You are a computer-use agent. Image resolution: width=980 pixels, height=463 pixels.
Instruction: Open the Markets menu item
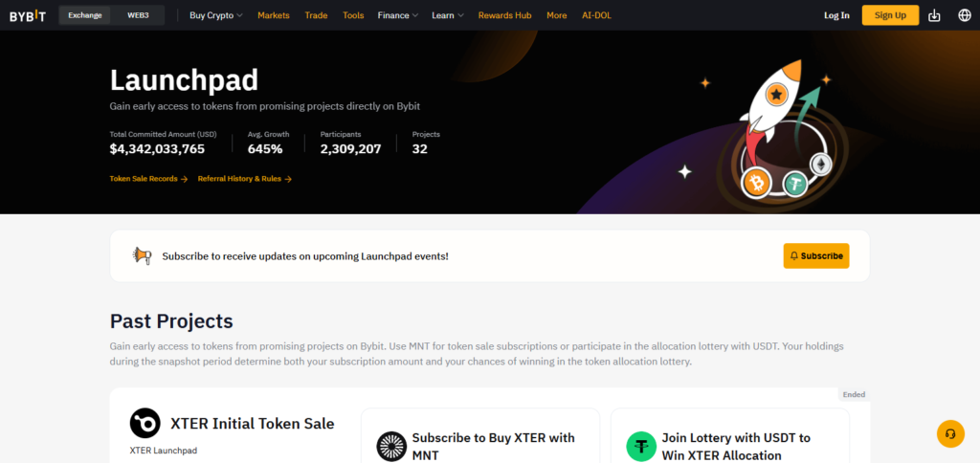coord(274,15)
